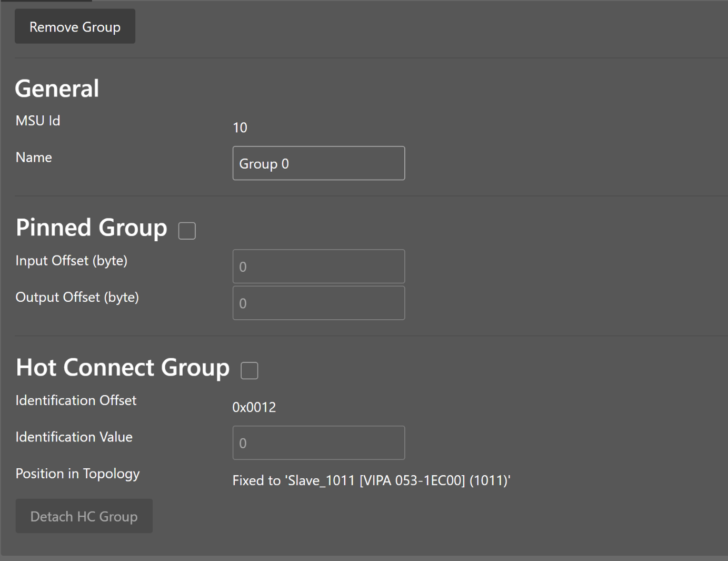Focus the Name field containing Group 0
This screenshot has width=728, height=561.
(x=318, y=163)
